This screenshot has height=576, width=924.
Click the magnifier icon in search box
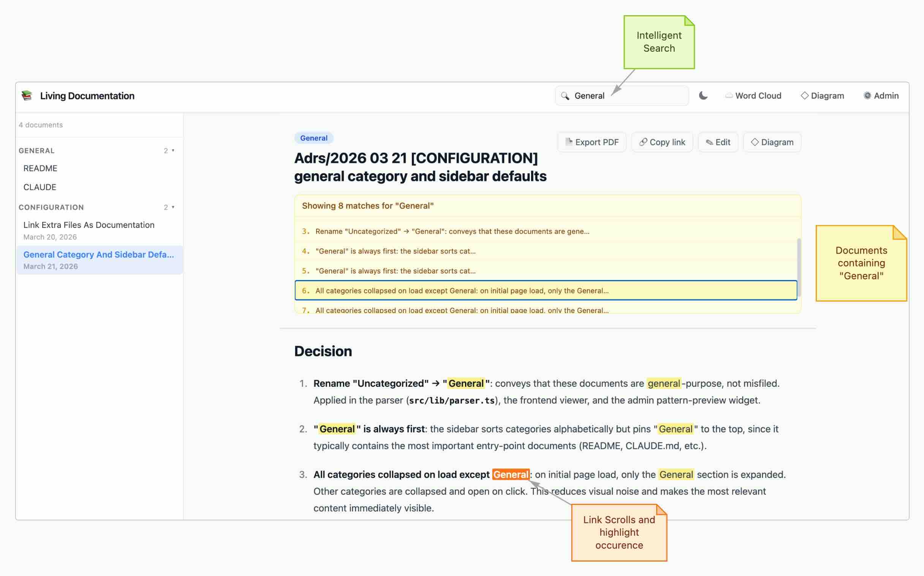(x=565, y=96)
